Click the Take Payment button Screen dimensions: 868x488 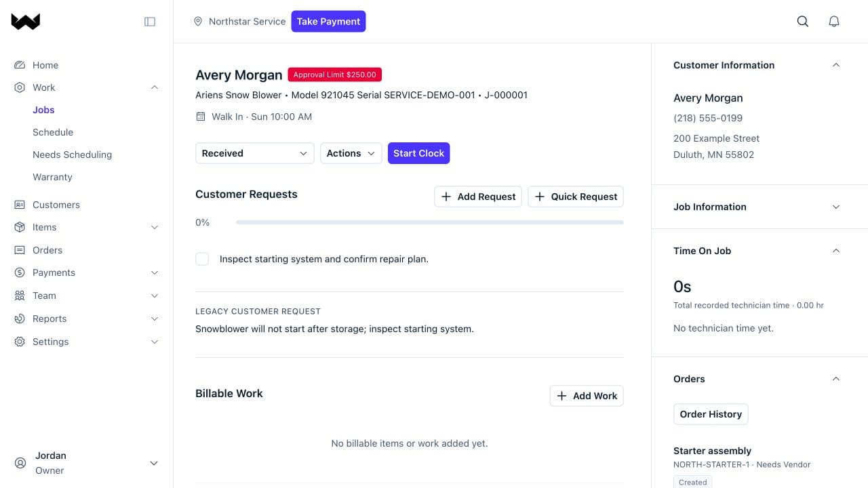[329, 22]
